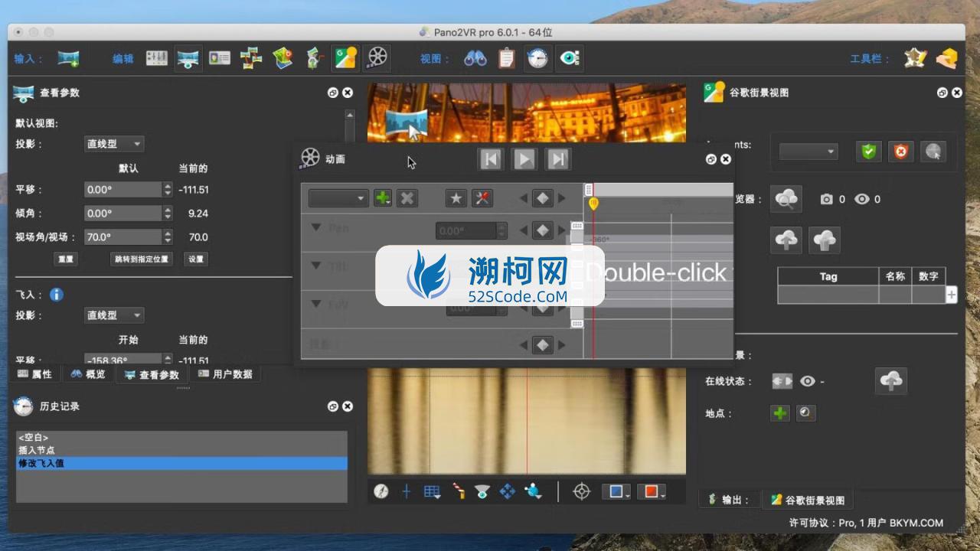Click the eye preview toolbar icon
This screenshot has height=551, width=980.
click(x=570, y=58)
